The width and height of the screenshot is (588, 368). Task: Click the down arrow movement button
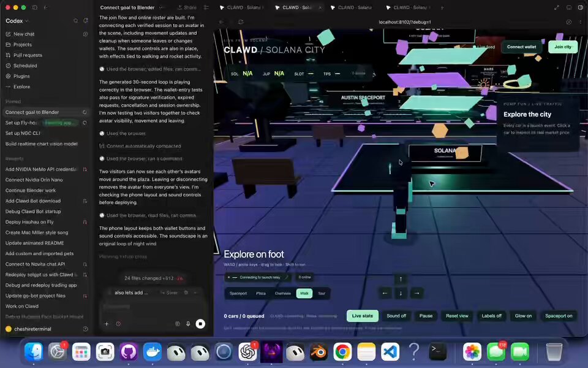pos(401,293)
